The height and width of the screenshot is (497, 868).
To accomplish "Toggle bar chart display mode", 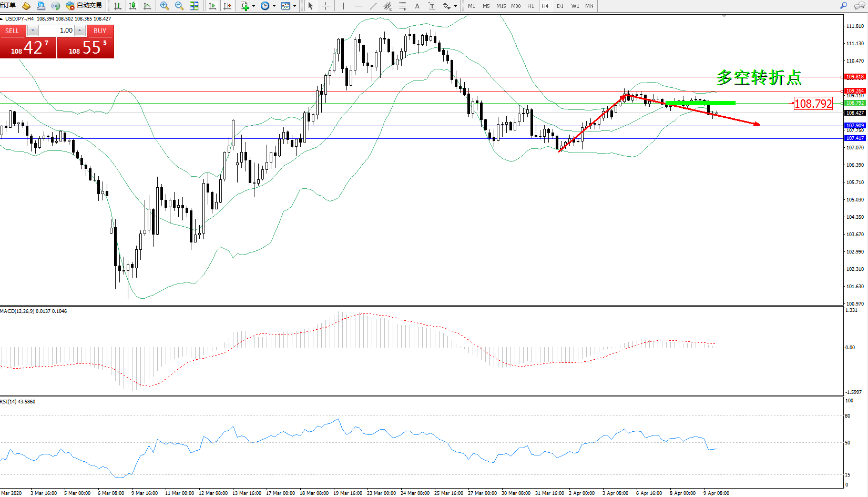I will point(118,6).
